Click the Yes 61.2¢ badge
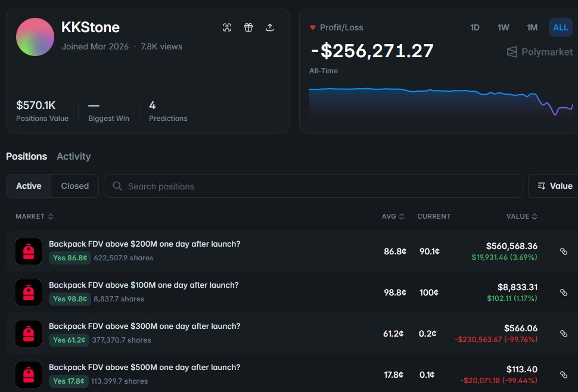This screenshot has width=578, height=392. coord(69,340)
